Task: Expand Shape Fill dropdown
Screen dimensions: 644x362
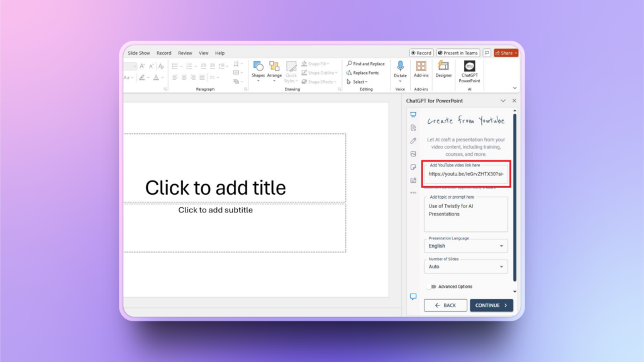Action: click(316, 63)
